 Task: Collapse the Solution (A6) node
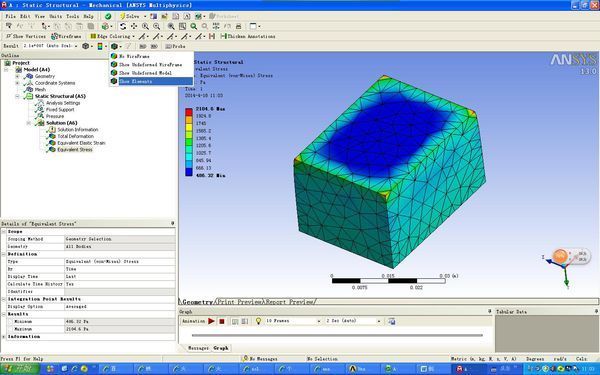pyautogui.click(x=29, y=123)
